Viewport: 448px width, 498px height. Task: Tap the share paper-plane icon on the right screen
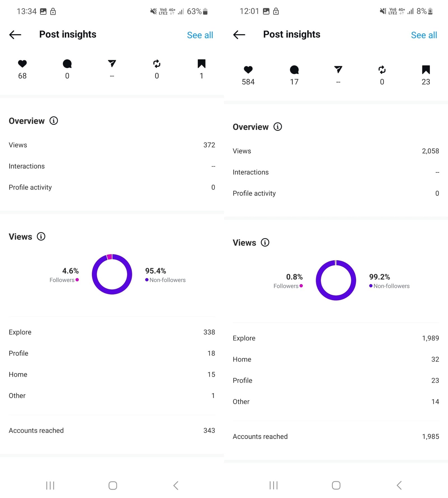[338, 70]
